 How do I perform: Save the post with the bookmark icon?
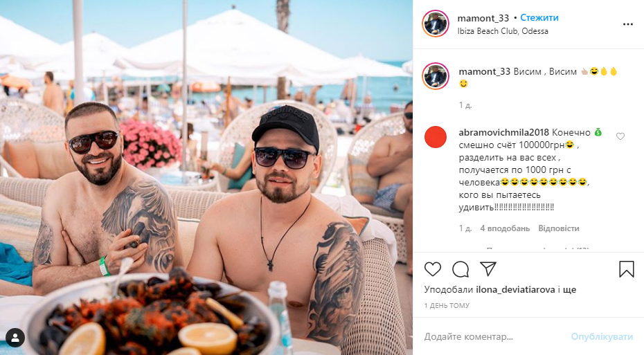coord(626,269)
